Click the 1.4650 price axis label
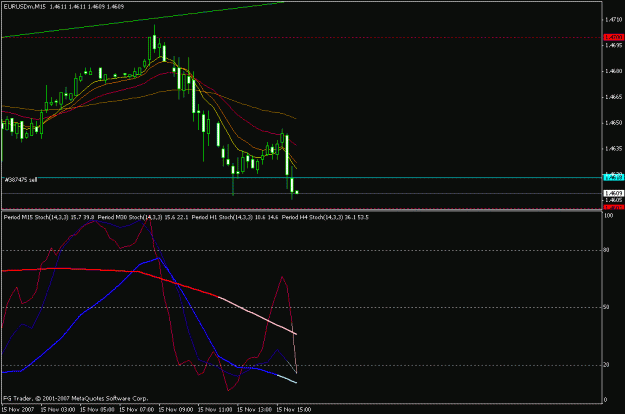The height and width of the screenshot is (414, 625). pos(613,123)
